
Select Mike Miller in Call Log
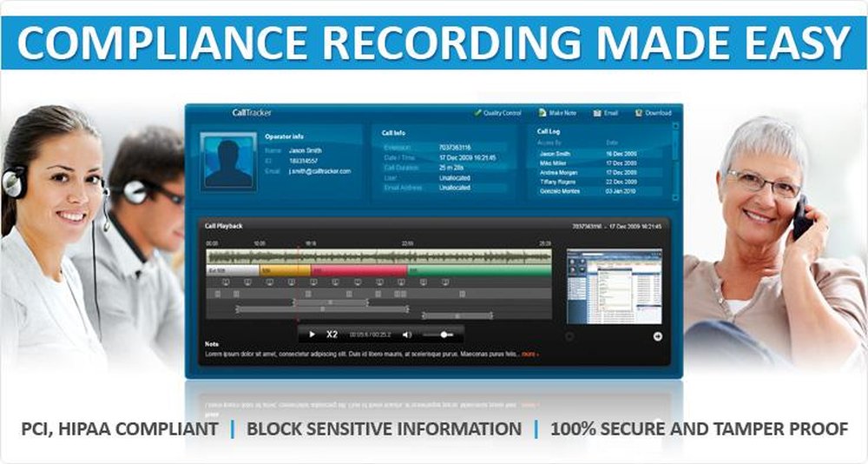(x=600, y=163)
